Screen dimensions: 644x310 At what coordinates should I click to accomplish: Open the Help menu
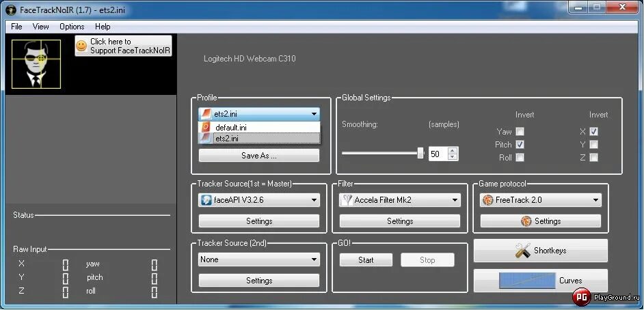103,27
